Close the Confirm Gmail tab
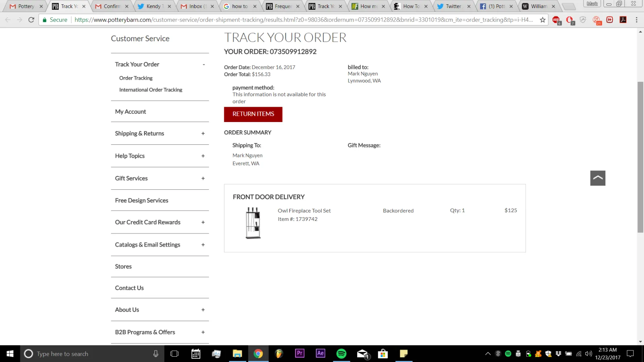Screen dimensions: 644x362 point(126,7)
